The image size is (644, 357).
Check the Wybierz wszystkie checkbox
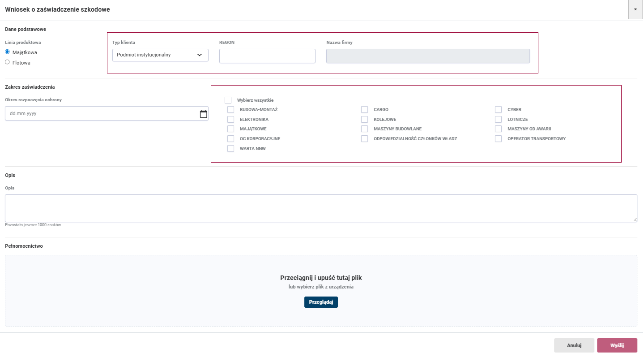(228, 100)
